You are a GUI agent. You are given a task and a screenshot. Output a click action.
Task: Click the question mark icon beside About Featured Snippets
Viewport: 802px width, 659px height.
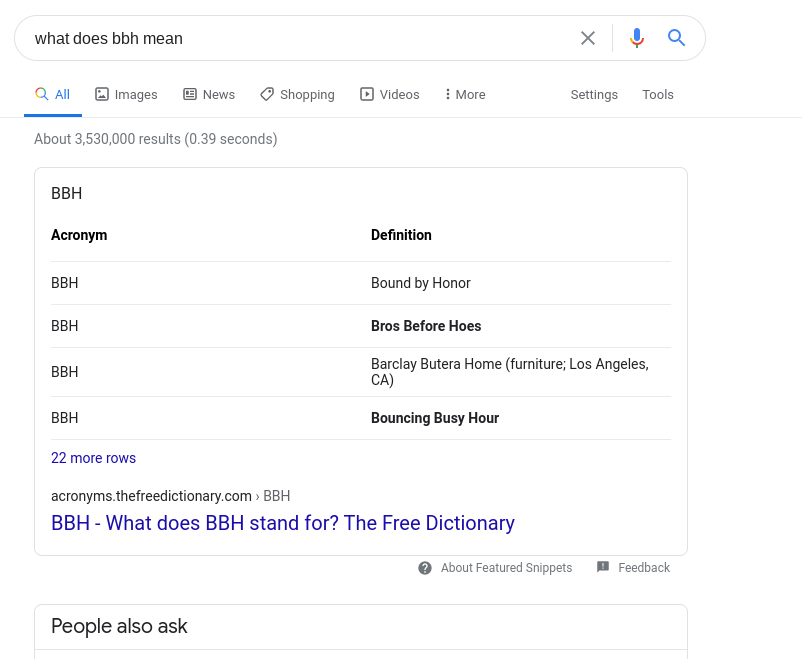coord(425,568)
